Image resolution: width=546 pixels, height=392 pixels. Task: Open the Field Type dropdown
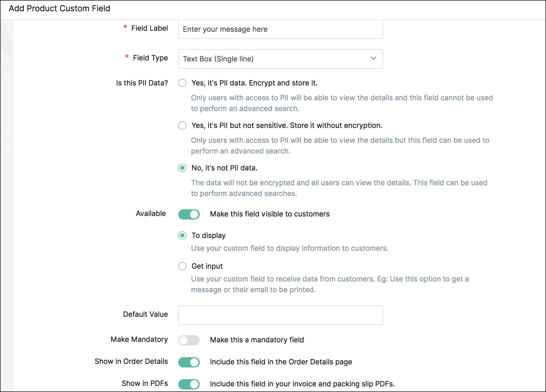tap(280, 59)
